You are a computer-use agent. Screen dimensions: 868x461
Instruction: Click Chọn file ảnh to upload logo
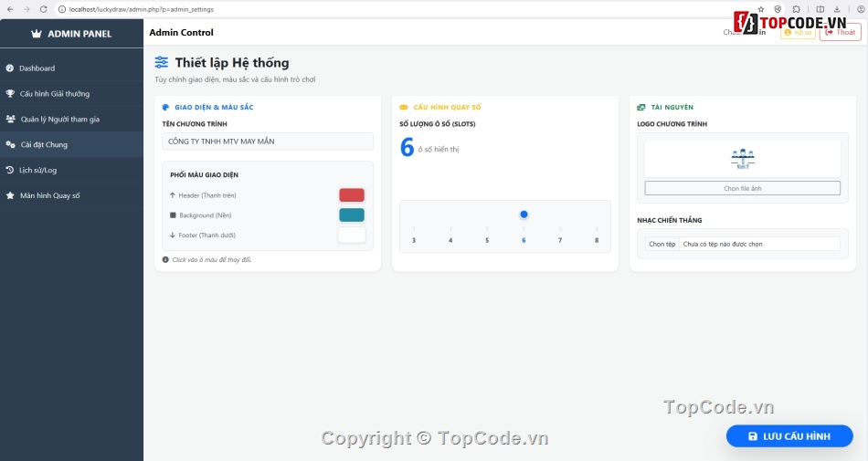point(742,188)
